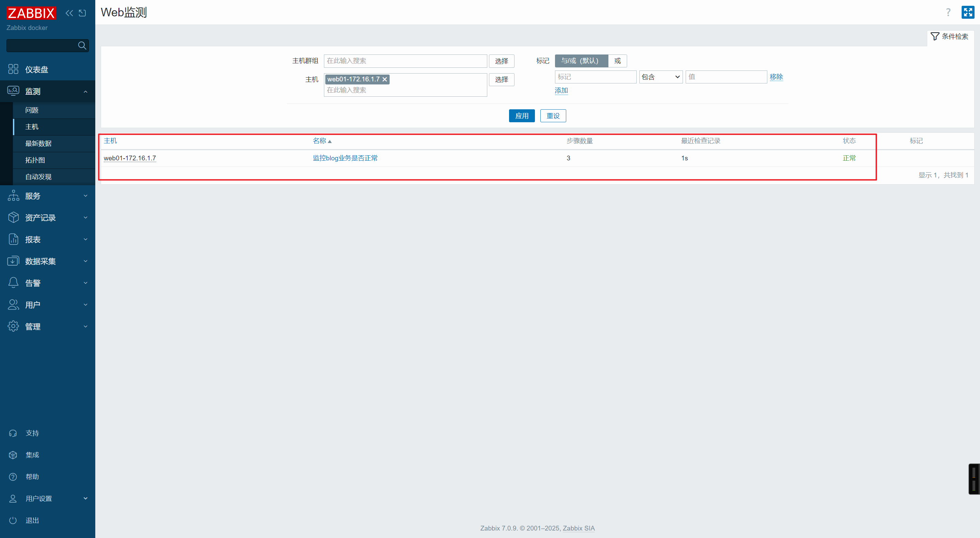Toggle the 条件检索 filter tab
The image size is (980, 538).
coord(950,36)
